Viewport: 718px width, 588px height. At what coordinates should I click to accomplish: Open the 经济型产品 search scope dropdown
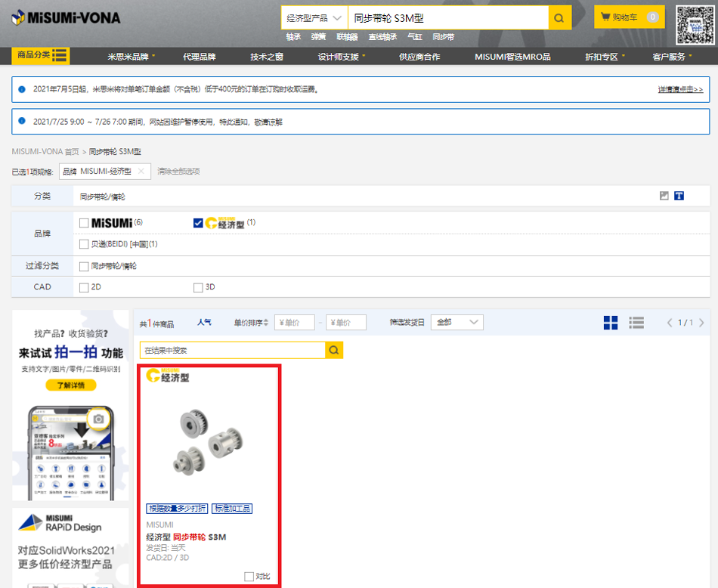tap(314, 18)
